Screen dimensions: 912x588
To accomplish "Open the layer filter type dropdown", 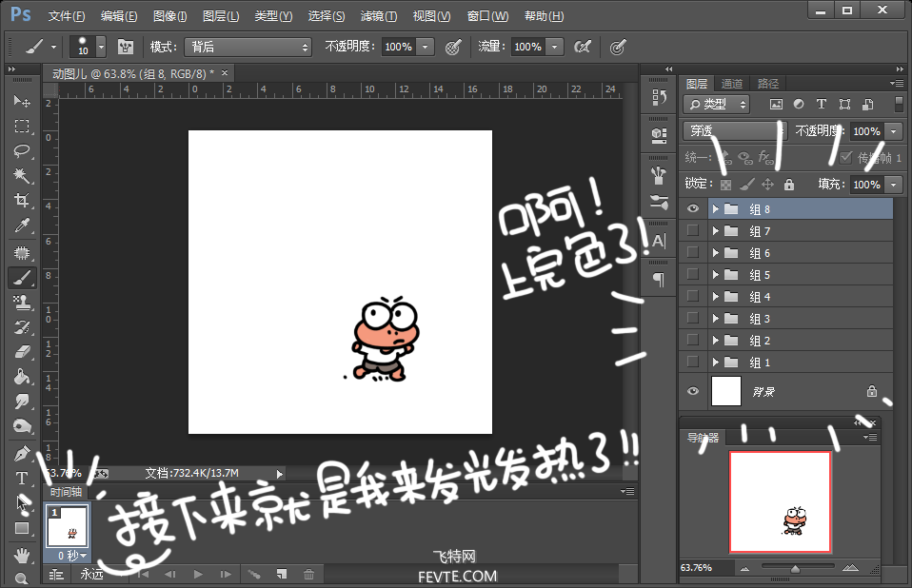I will click(x=718, y=104).
